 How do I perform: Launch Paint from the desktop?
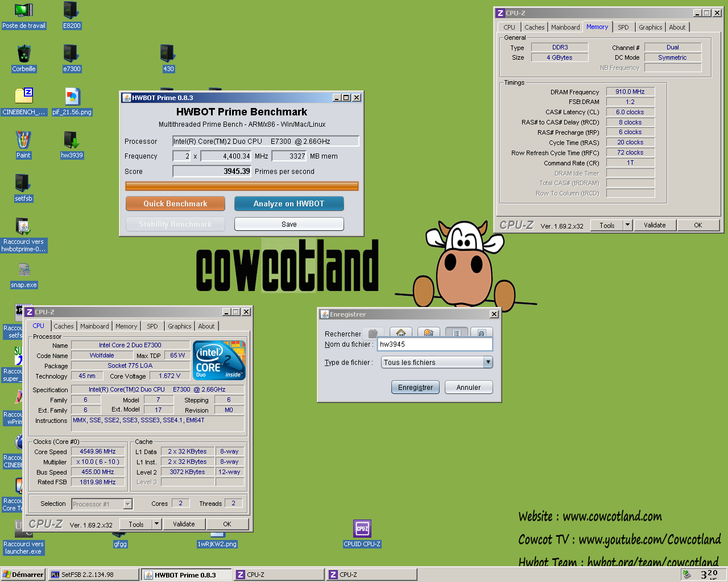pos(23,145)
